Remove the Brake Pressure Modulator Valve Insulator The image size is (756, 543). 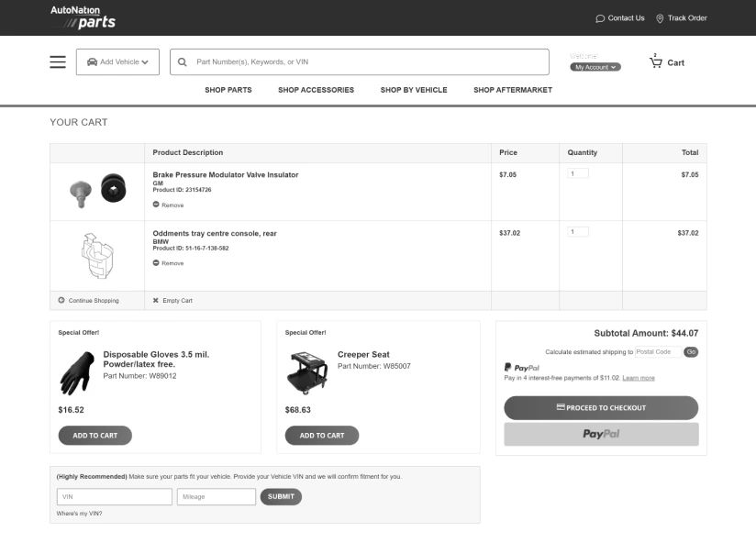(172, 205)
